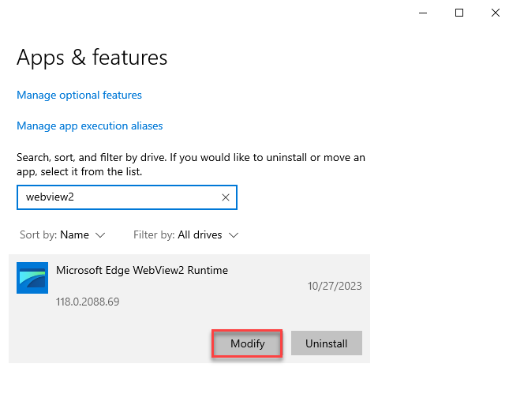Clear the webview2 search text with X
Image resolution: width=509 pixels, height=420 pixels.
tap(226, 197)
